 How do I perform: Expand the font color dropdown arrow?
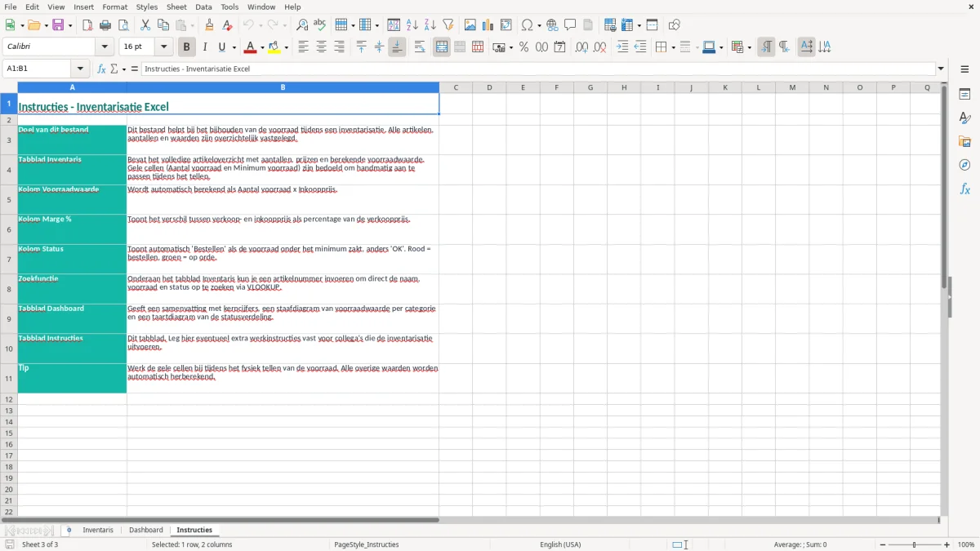point(261,47)
